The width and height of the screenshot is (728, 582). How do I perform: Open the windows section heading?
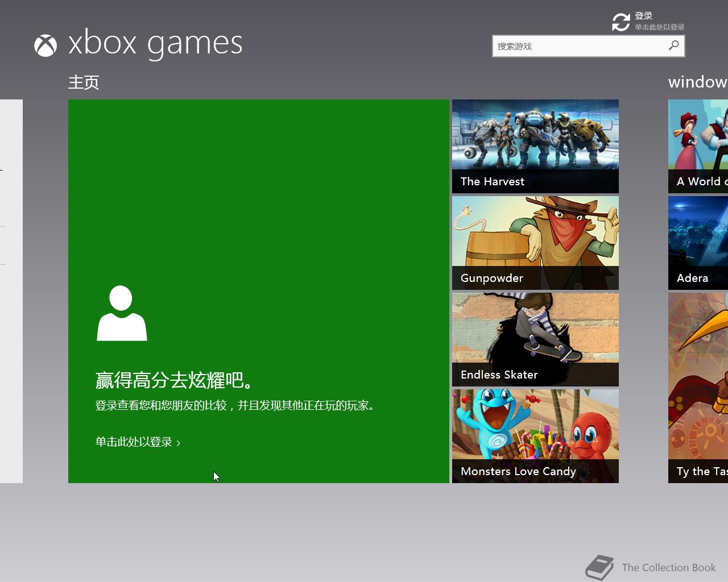(698, 82)
